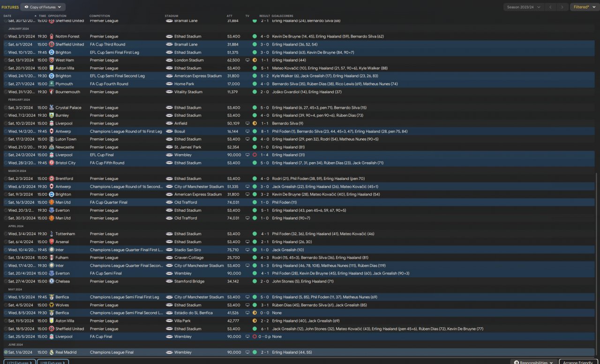This screenshot has height=364, width=600.
Task: Click the stadium icon for Craven Cottage
Action: [x=169, y=258]
